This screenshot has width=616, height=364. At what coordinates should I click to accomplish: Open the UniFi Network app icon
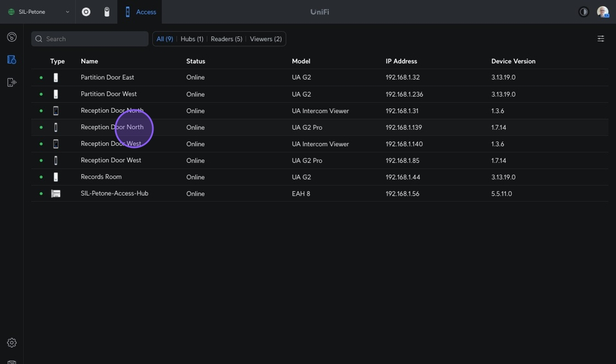(86, 12)
